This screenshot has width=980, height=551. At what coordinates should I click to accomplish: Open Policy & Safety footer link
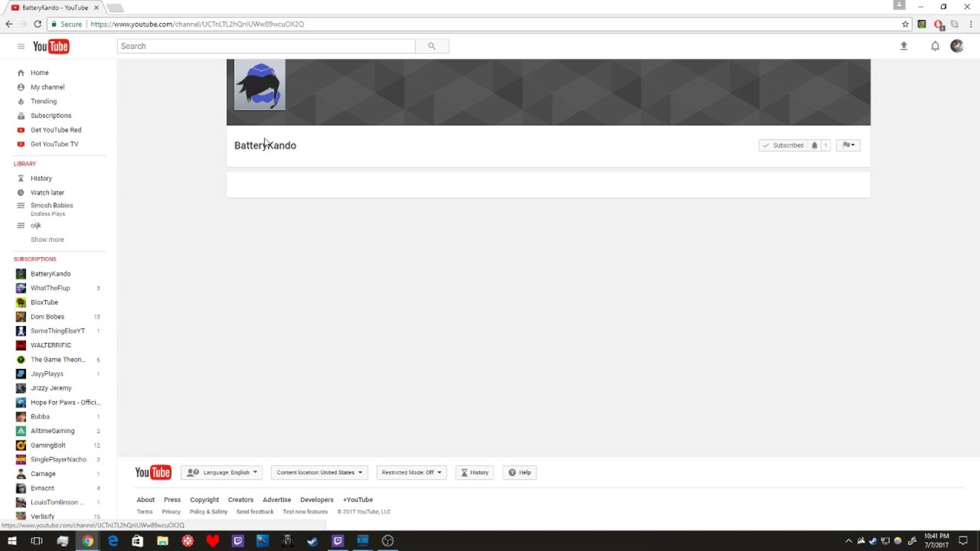[x=208, y=512]
